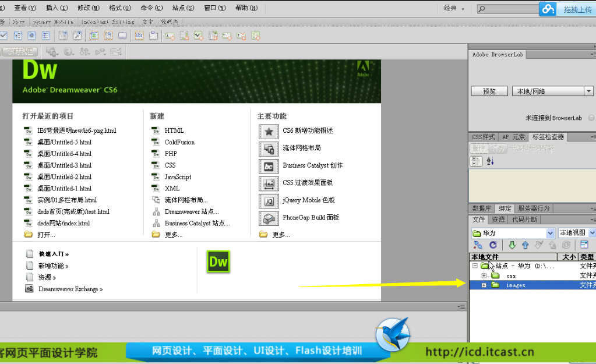Open the 站点(S) menu
This screenshot has height=364, width=596.
click(183, 8)
